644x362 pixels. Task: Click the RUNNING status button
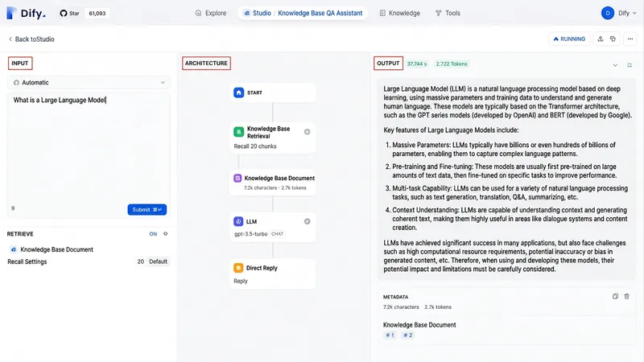569,39
